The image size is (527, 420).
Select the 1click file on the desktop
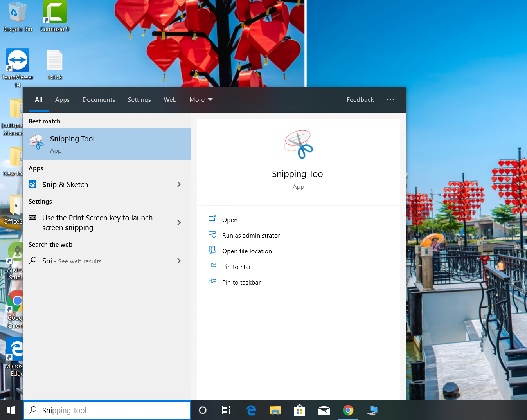[55, 65]
